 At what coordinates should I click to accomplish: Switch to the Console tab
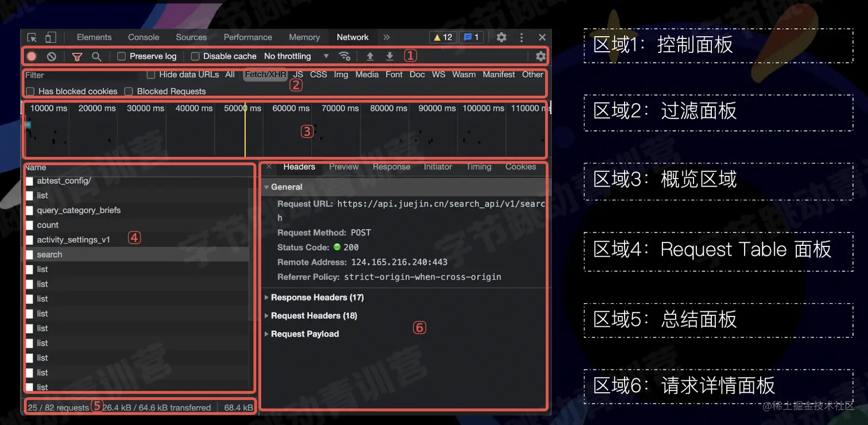144,37
